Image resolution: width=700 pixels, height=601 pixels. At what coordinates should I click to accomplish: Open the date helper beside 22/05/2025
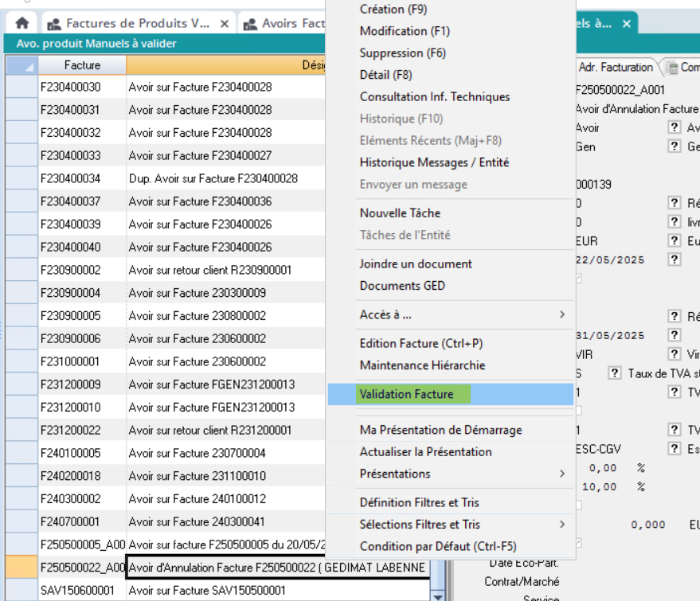click(675, 260)
